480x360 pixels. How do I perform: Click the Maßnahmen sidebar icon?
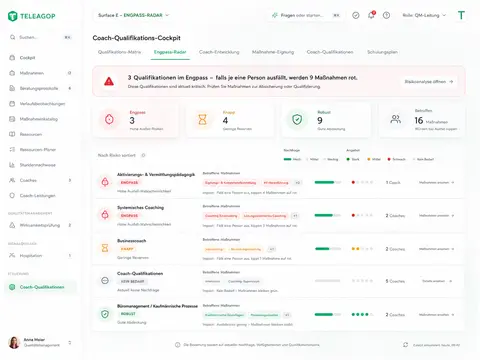click(12, 73)
